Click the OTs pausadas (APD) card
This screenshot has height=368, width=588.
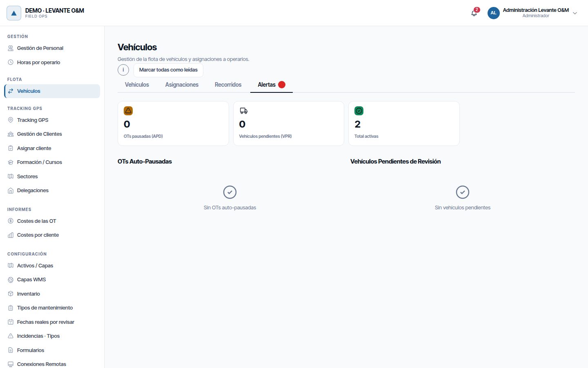173,123
